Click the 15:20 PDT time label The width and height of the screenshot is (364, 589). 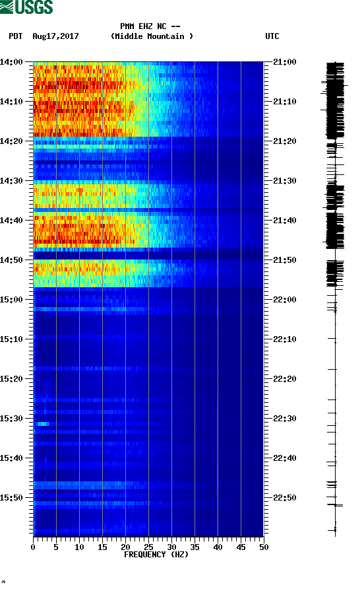click(11, 379)
